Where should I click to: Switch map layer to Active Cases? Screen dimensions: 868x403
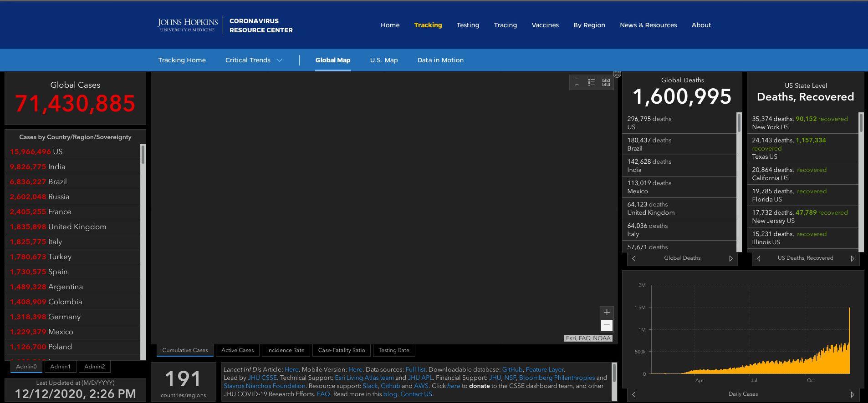[237, 350]
